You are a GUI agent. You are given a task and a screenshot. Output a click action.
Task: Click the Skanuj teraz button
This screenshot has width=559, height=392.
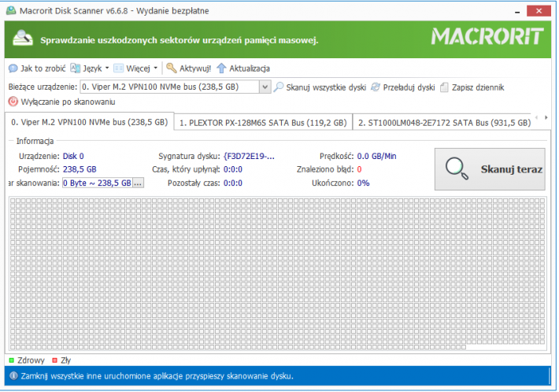pyautogui.click(x=490, y=169)
